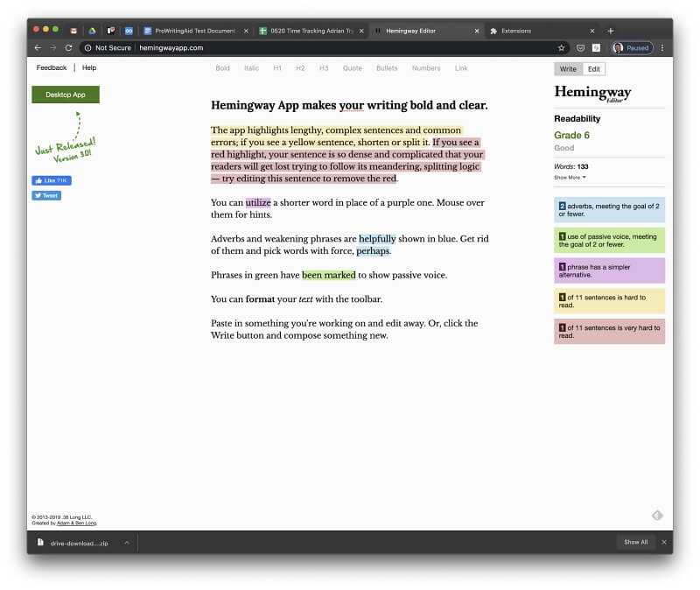700x590 pixels.
Task: Click the yellow hard to read box
Action: pos(609,301)
